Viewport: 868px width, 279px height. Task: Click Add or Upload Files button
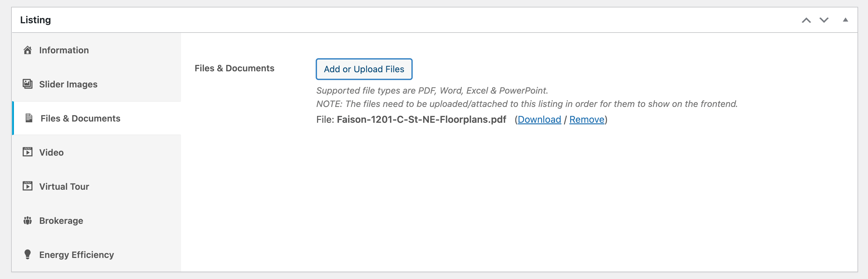pos(364,69)
